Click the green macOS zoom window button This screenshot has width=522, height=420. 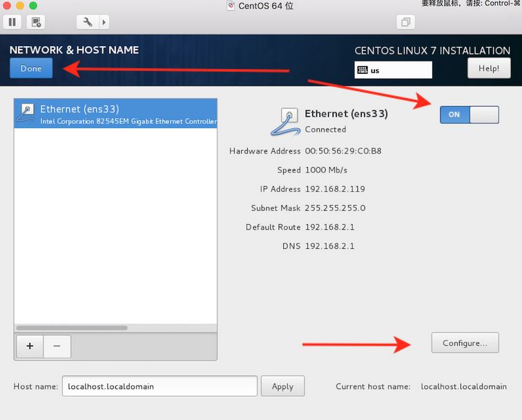click(33, 6)
